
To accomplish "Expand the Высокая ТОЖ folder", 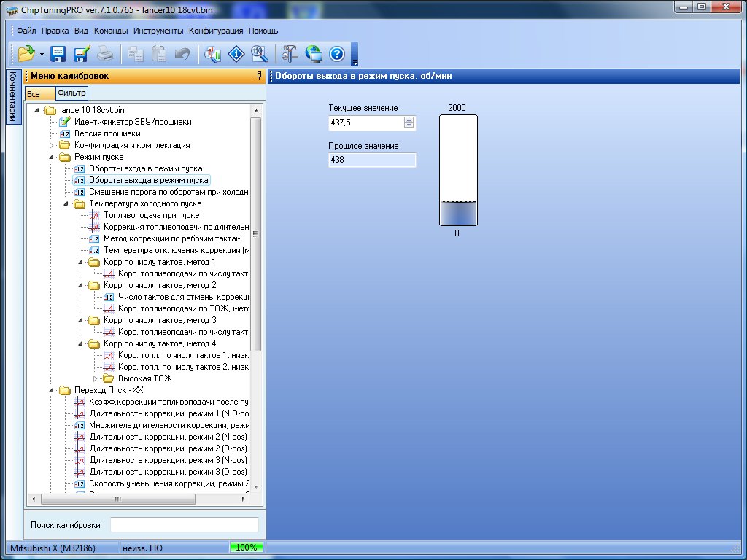I will tap(95, 378).
